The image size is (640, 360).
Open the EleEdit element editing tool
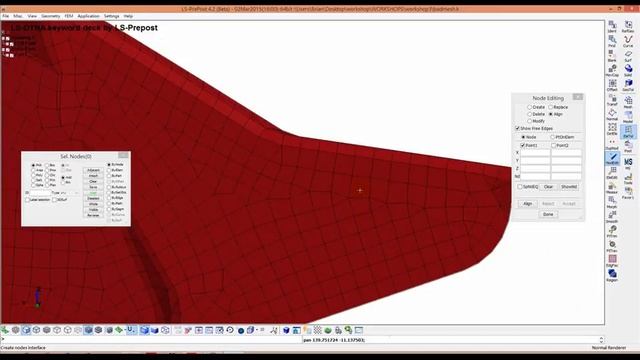[612, 173]
